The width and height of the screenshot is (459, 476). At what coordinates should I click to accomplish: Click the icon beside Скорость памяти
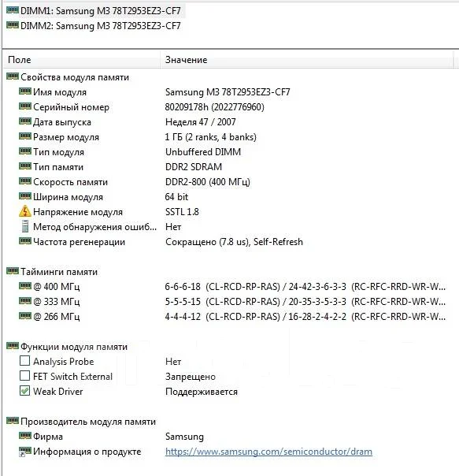tap(25, 181)
